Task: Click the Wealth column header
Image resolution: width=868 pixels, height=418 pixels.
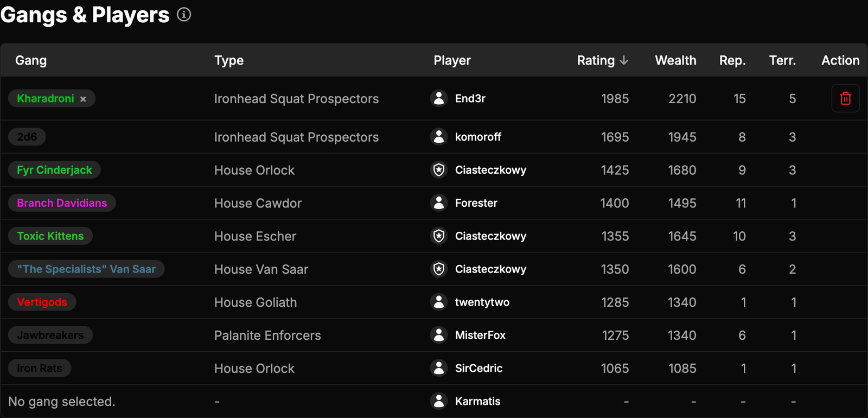Action: tap(675, 60)
